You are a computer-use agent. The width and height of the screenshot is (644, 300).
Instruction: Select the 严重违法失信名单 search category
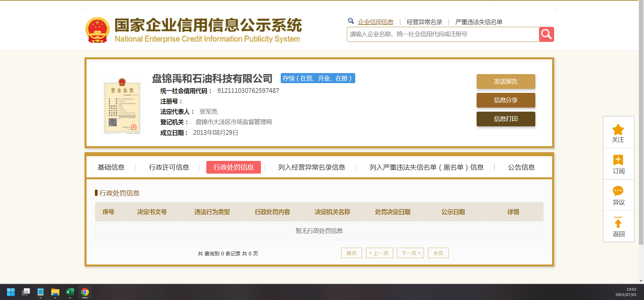pyautogui.click(x=479, y=22)
